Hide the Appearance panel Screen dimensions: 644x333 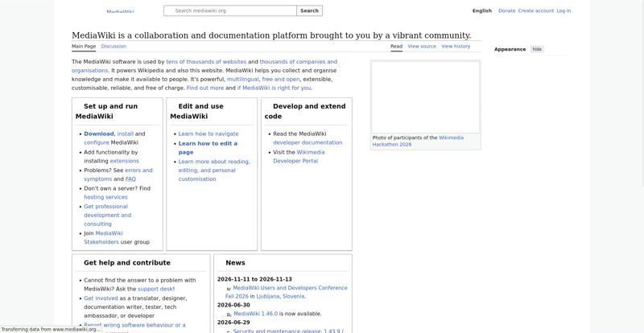click(x=537, y=49)
